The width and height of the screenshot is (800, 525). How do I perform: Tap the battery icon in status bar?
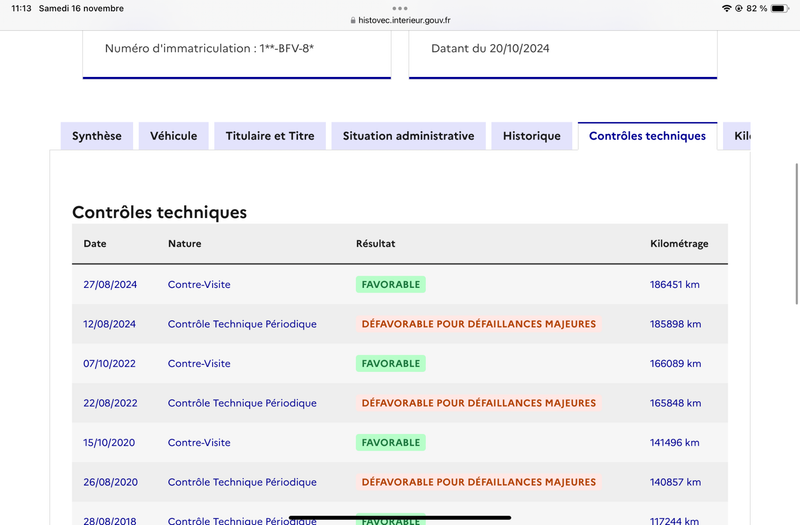(x=780, y=8)
